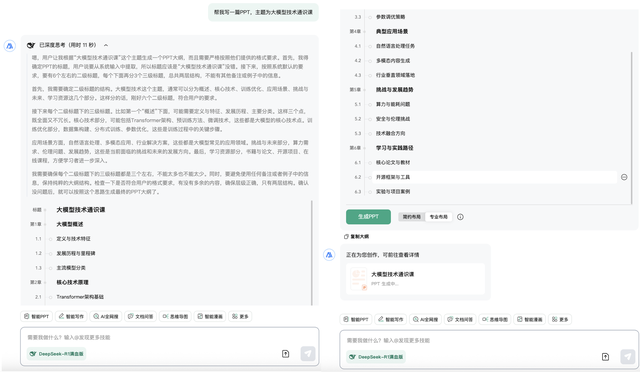
Task: Click upload file icon in right input box
Action: (x=605, y=357)
